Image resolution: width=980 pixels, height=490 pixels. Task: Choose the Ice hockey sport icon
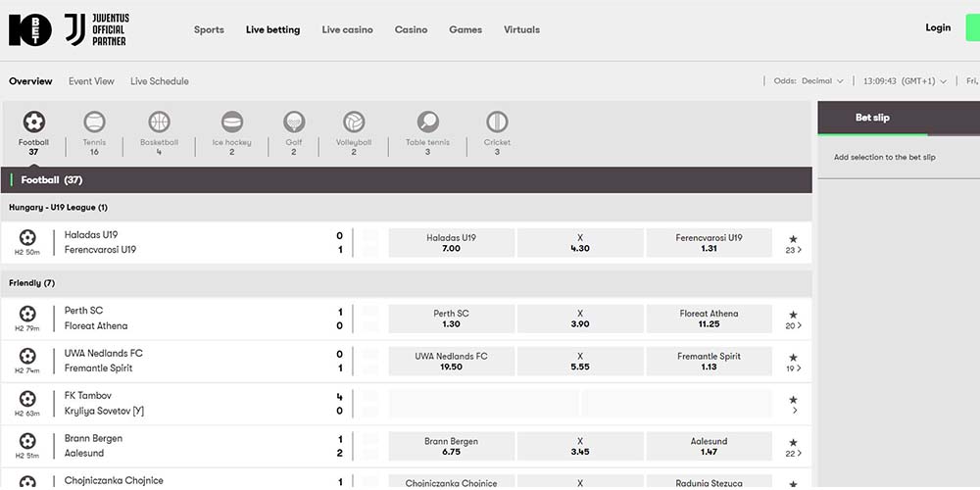pos(231,122)
